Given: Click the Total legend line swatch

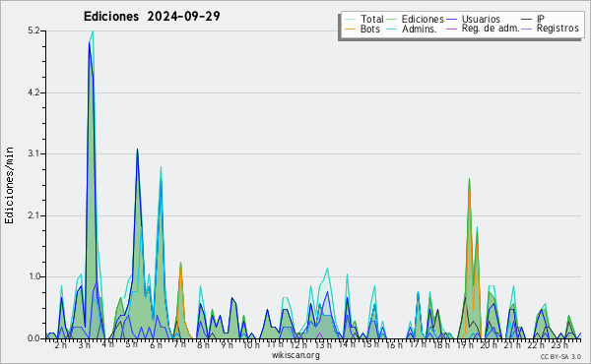Looking at the screenshot, I should click(350, 20).
